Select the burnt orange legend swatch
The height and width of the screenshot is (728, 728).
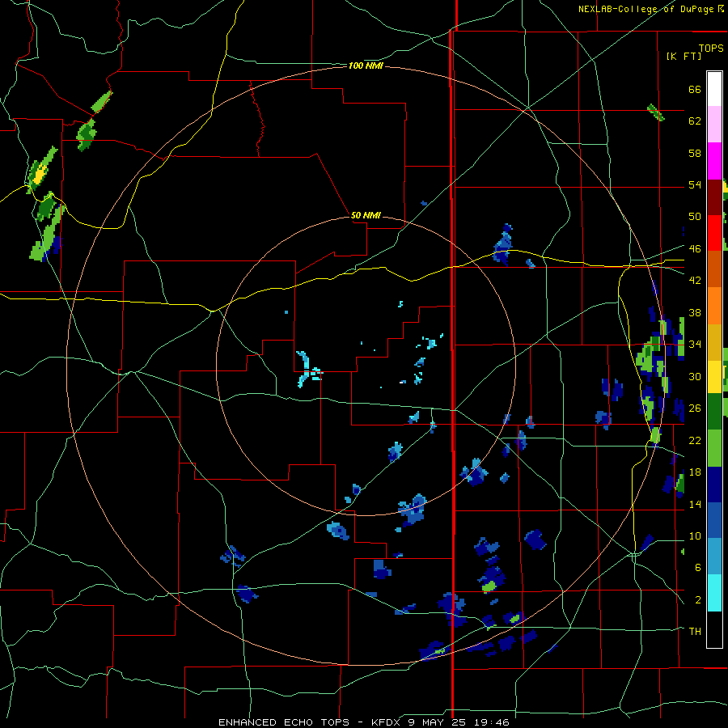pos(714,269)
